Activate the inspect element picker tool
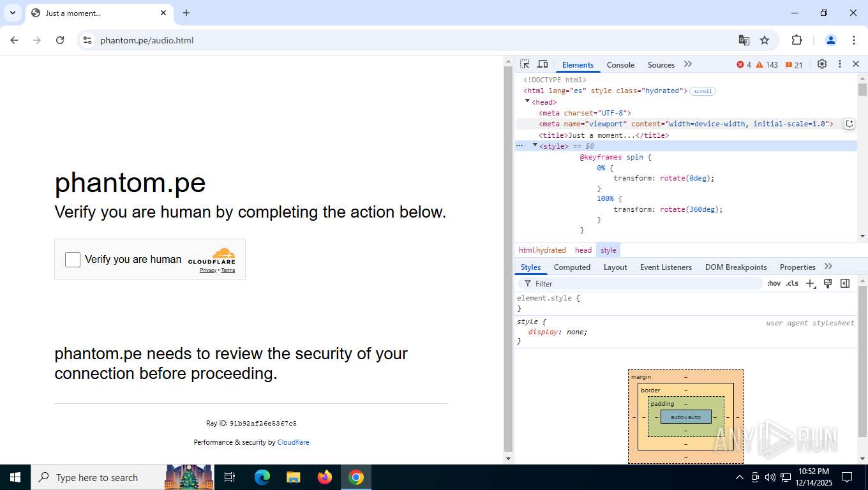 click(x=525, y=64)
